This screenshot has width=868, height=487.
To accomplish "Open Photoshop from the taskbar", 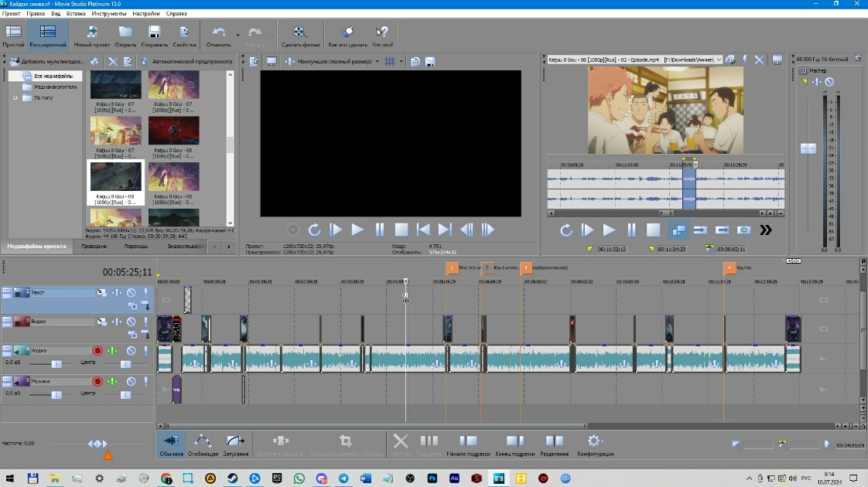I will pyautogui.click(x=432, y=478).
